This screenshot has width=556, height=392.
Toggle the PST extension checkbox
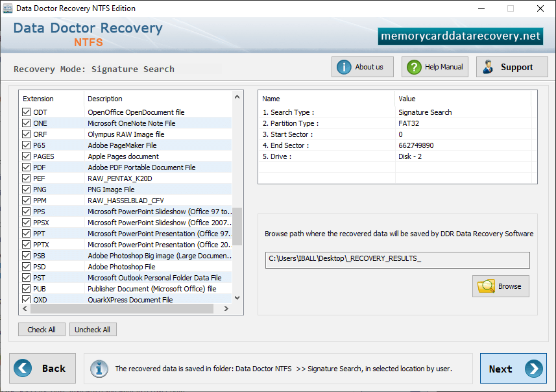26,277
